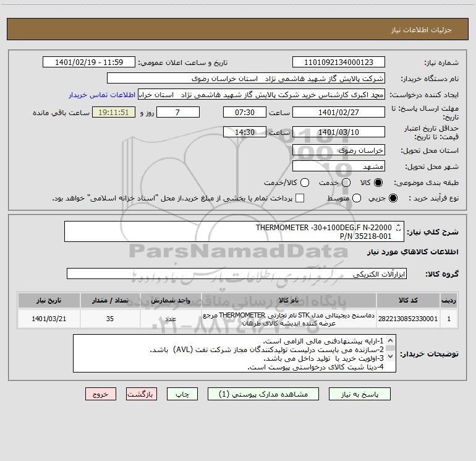Toggle the اسناد خزانه اسلامی payment checkbox
The image size is (476, 461).
[300, 198]
